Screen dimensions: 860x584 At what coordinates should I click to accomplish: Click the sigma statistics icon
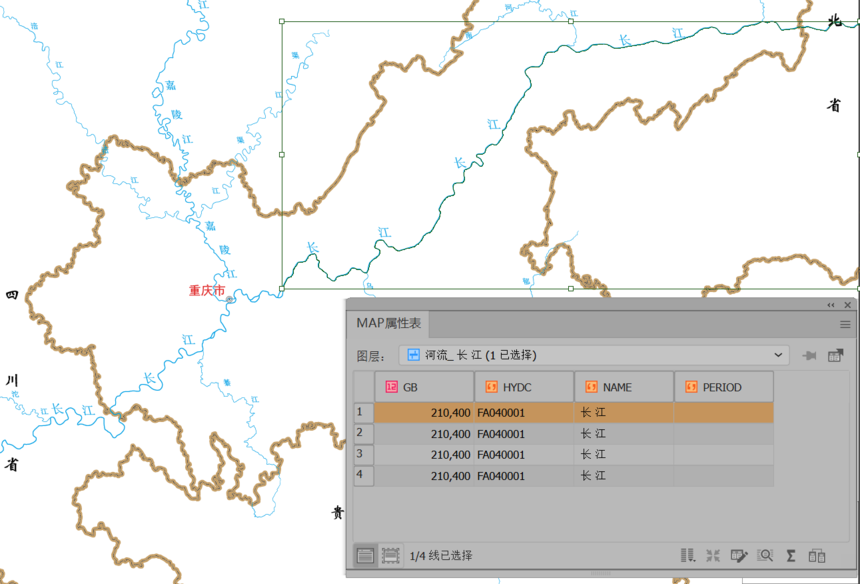(790, 555)
